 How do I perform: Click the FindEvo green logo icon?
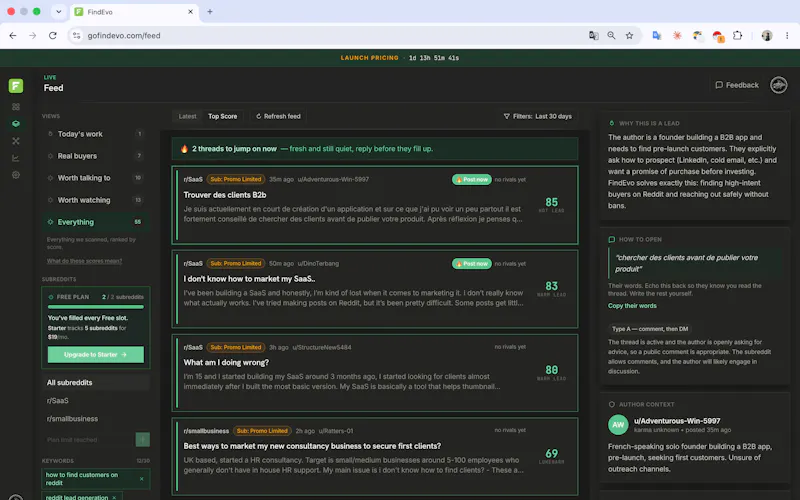pyautogui.click(x=16, y=85)
